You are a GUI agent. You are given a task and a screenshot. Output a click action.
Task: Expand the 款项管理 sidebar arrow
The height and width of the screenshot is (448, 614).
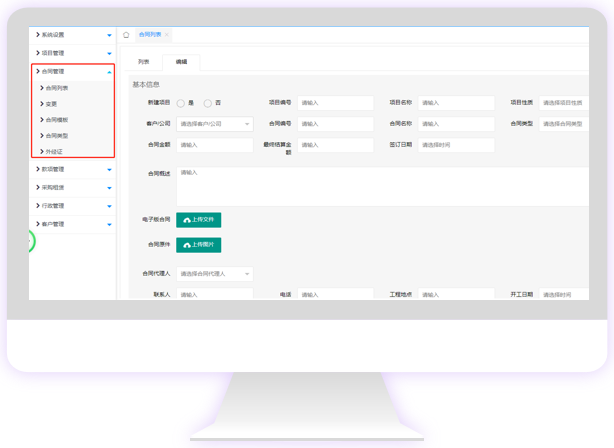(109, 170)
